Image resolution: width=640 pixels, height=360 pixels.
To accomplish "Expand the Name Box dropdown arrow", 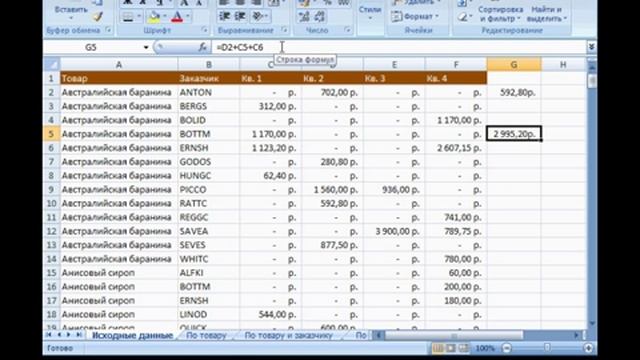I will (x=146, y=47).
